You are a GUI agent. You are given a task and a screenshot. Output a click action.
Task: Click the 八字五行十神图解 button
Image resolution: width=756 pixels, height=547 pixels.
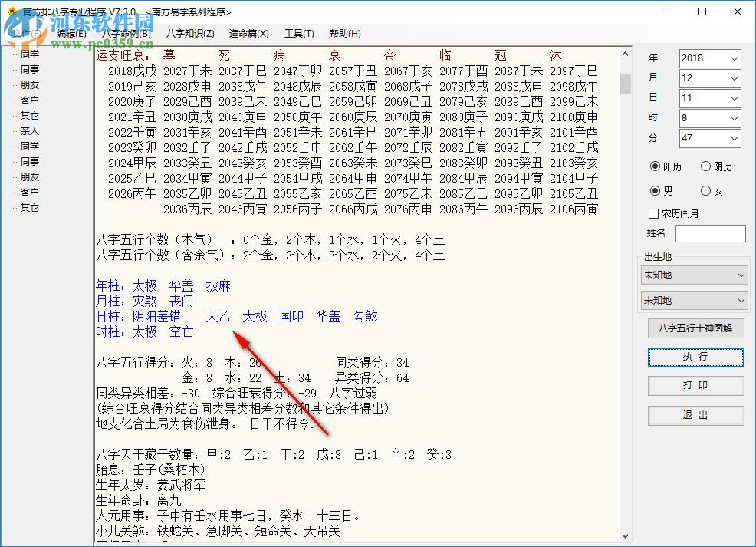click(695, 328)
